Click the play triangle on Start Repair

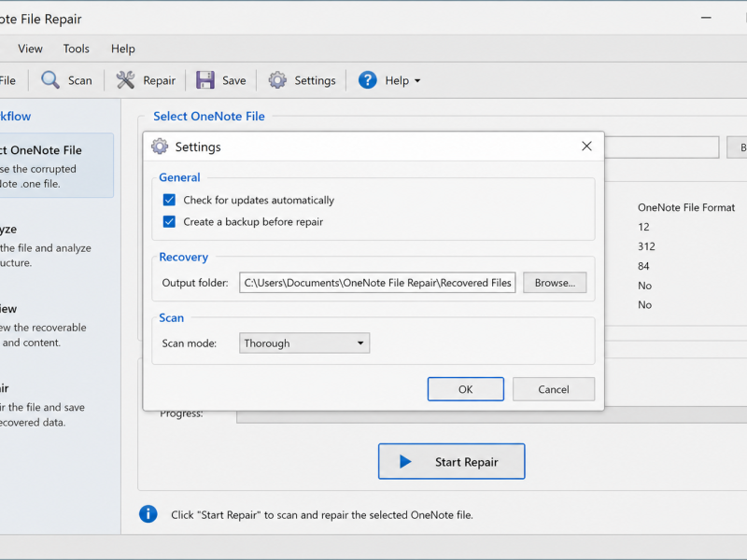point(405,461)
